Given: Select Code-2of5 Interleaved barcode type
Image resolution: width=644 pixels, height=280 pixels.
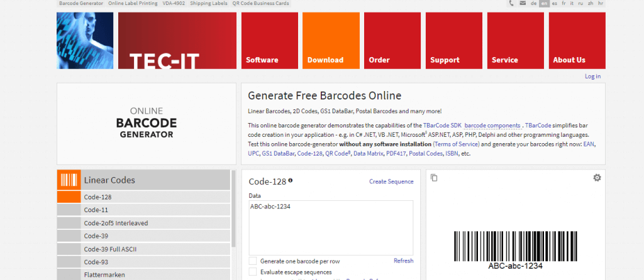Looking at the screenshot, I should [x=144, y=223].
